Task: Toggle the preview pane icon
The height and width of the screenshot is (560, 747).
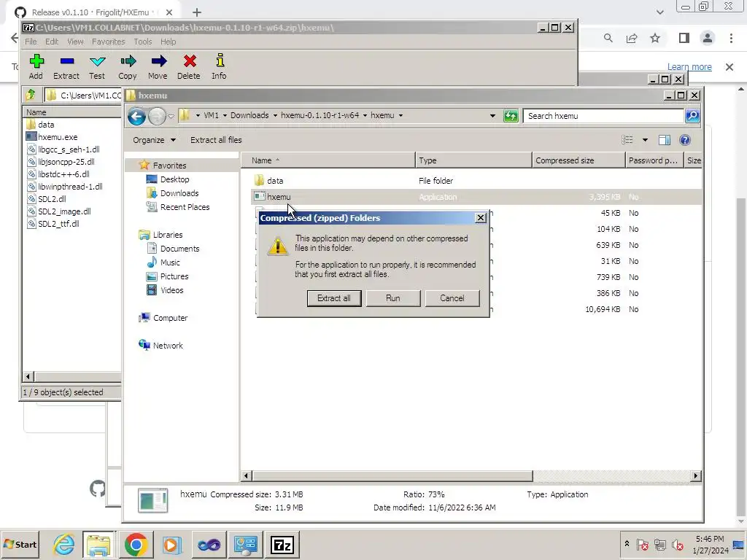Action: click(664, 140)
